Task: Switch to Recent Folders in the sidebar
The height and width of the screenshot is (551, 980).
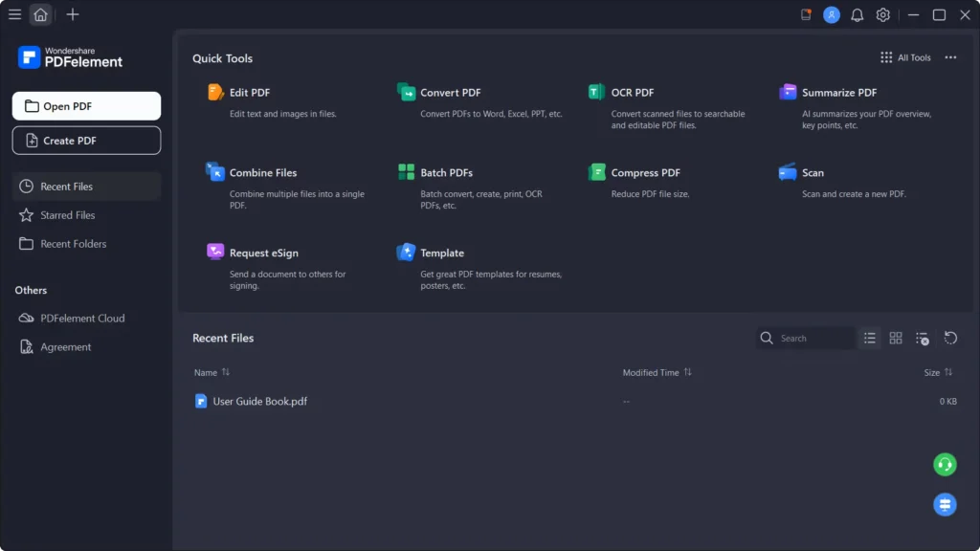Action: pos(72,243)
